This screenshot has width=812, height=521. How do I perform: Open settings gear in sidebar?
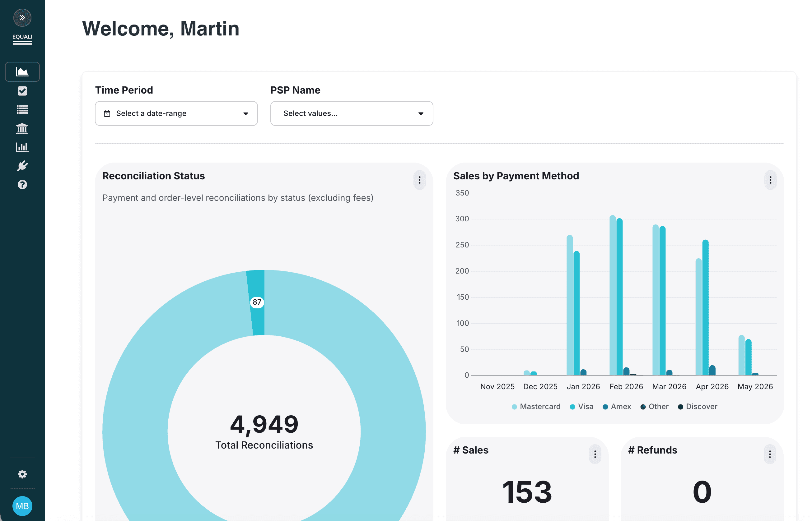[22, 474]
